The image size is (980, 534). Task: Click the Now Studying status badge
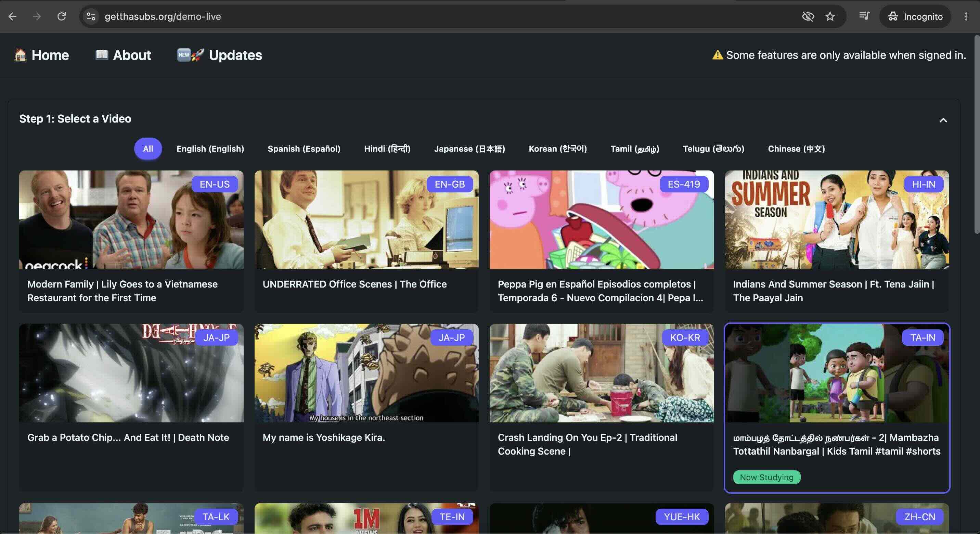(x=766, y=477)
